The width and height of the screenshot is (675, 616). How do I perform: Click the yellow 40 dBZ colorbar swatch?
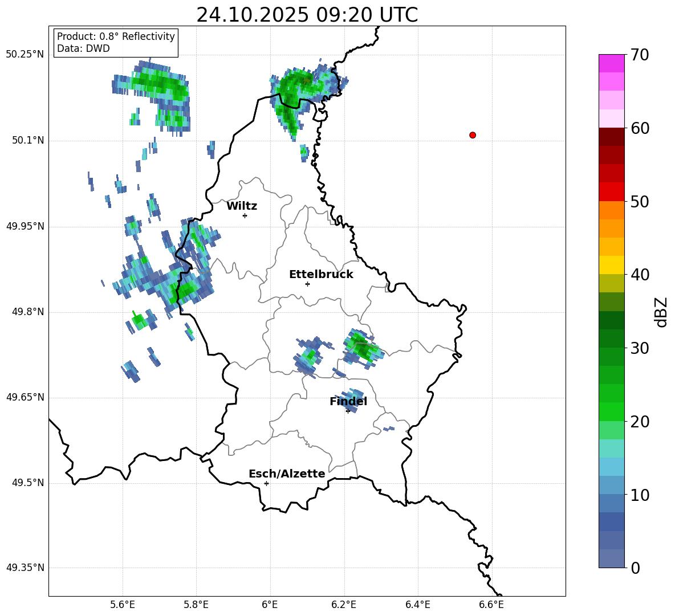[611, 265]
